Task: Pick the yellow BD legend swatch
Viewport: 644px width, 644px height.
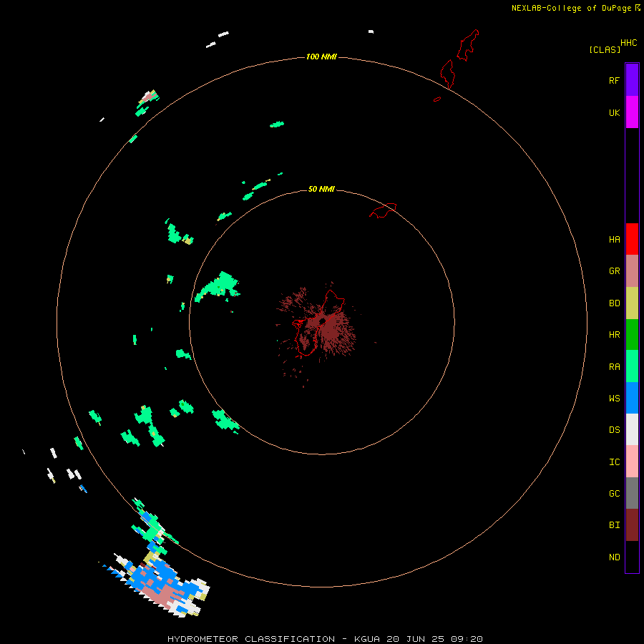Action: point(632,303)
